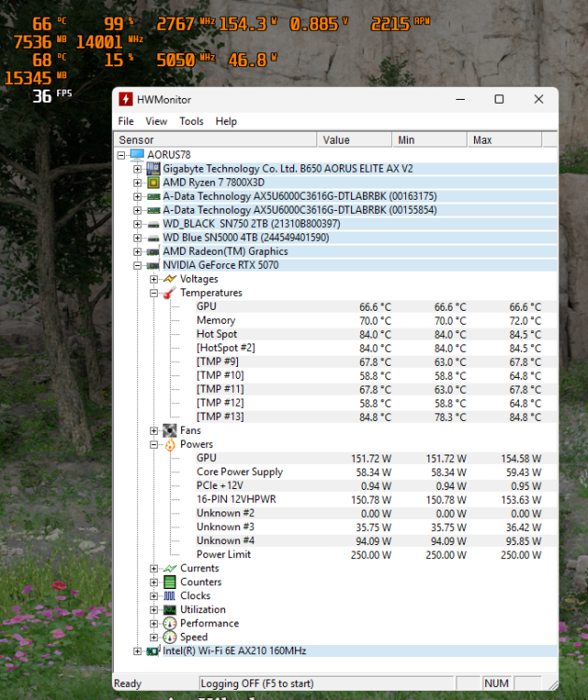Click the NUM status bar indicator
588x700 pixels.
pos(497,683)
